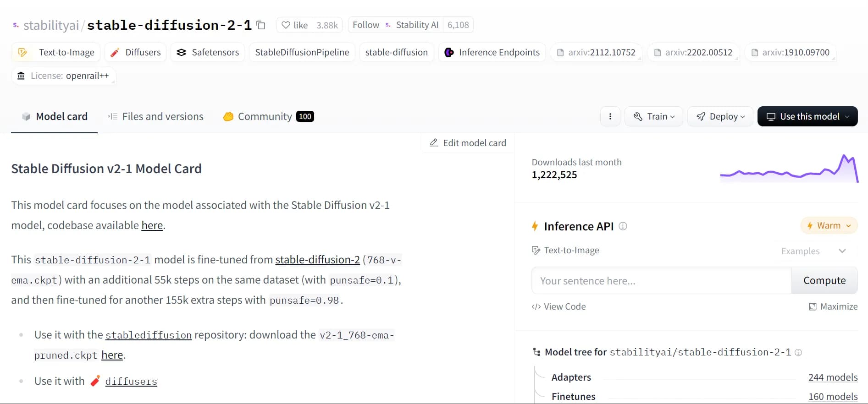Select the stable-diffusion tag
This screenshot has height=404, width=868.
pos(397,52)
